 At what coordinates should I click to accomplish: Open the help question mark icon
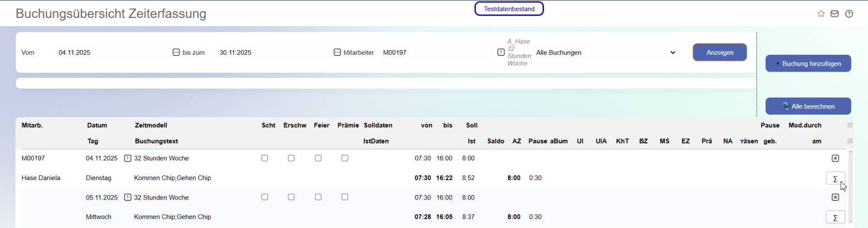(849, 14)
